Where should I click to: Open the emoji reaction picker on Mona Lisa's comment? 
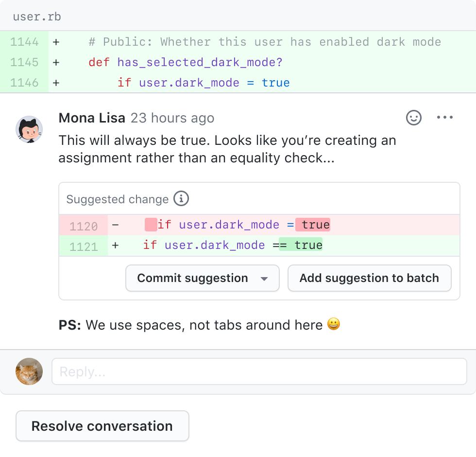(413, 117)
